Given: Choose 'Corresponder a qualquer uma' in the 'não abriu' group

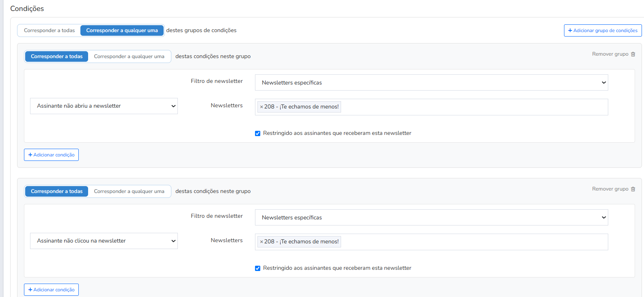Looking at the screenshot, I should pyautogui.click(x=129, y=56).
